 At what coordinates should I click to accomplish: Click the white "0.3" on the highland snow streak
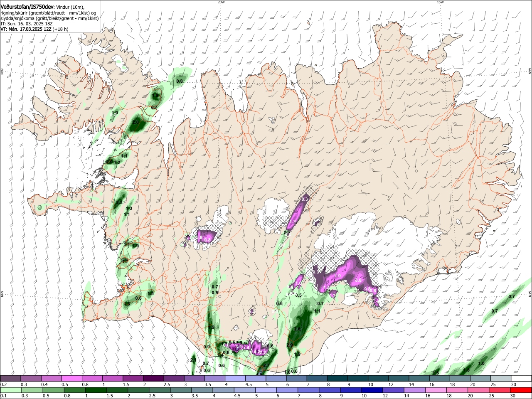point(305,199)
